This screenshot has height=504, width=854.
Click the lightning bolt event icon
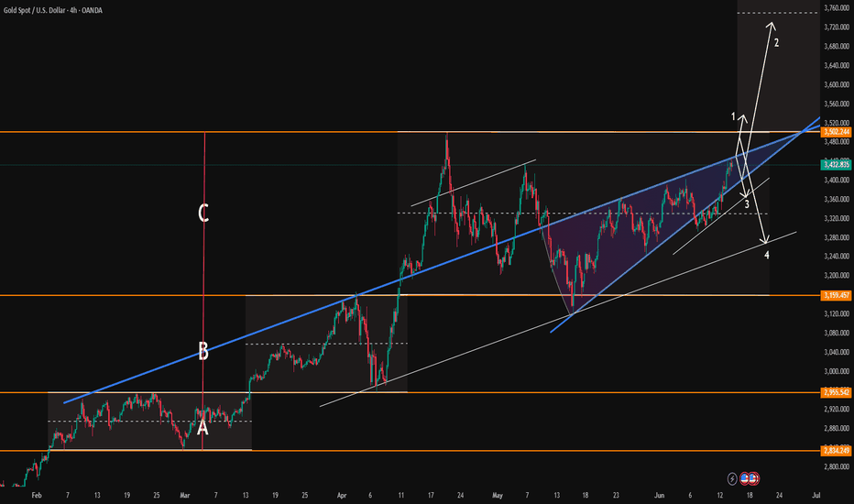(732, 479)
